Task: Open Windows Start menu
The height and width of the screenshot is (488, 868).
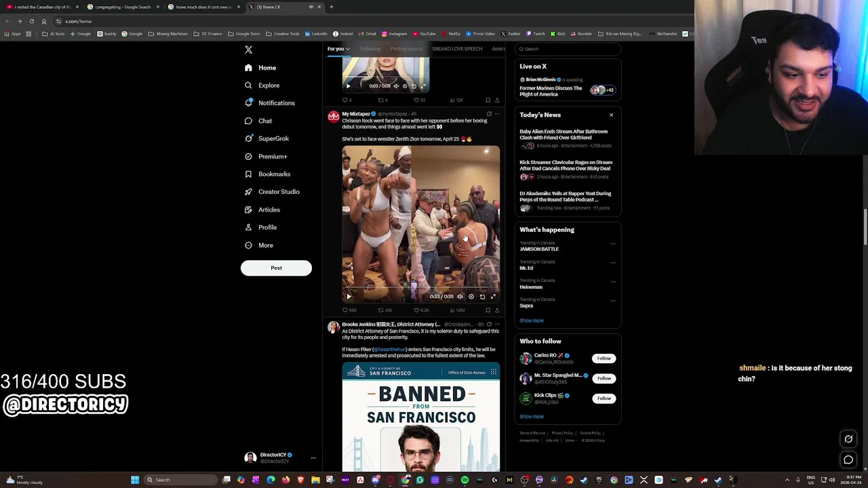Action: tap(135, 480)
